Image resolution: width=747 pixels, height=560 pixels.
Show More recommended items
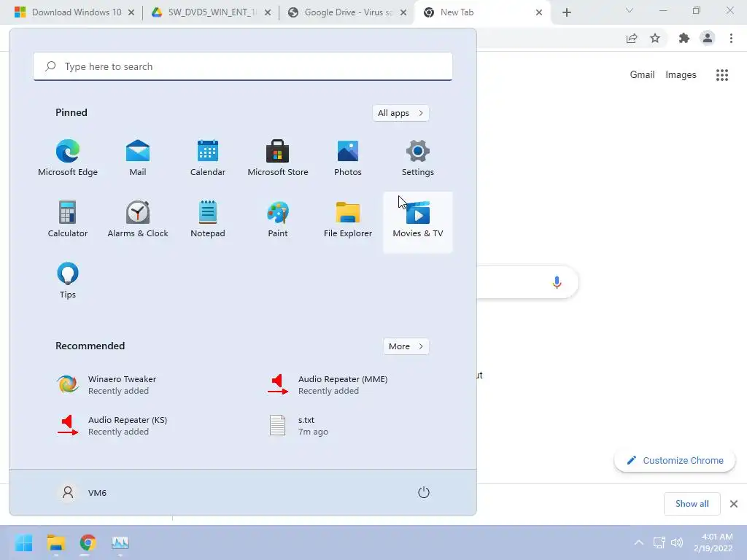click(x=406, y=346)
